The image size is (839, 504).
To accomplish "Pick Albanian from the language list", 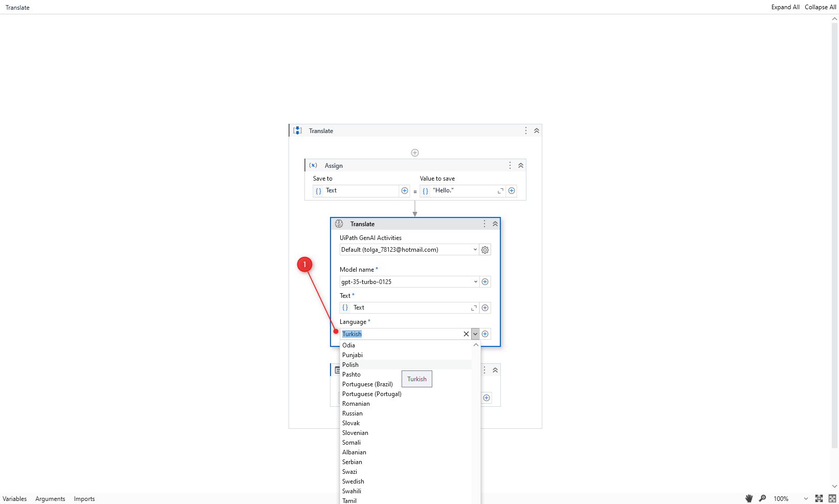I will click(x=406, y=452).
